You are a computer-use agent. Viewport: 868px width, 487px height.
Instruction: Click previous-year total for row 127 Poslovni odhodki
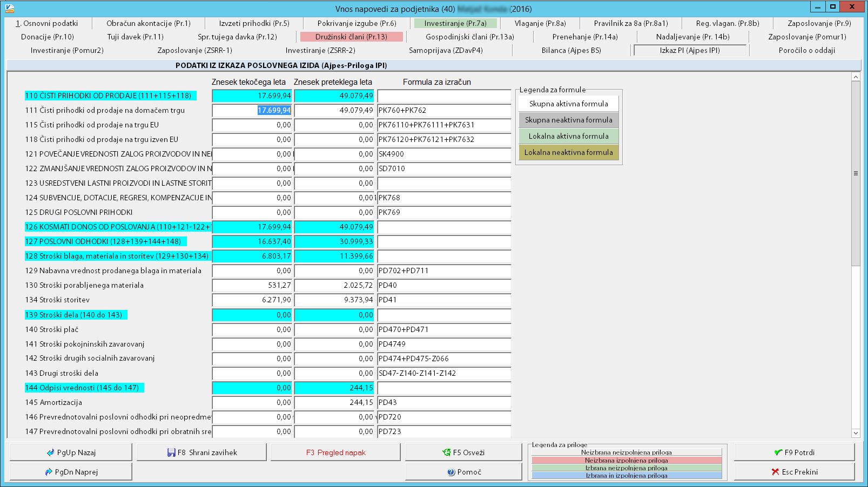pos(334,241)
